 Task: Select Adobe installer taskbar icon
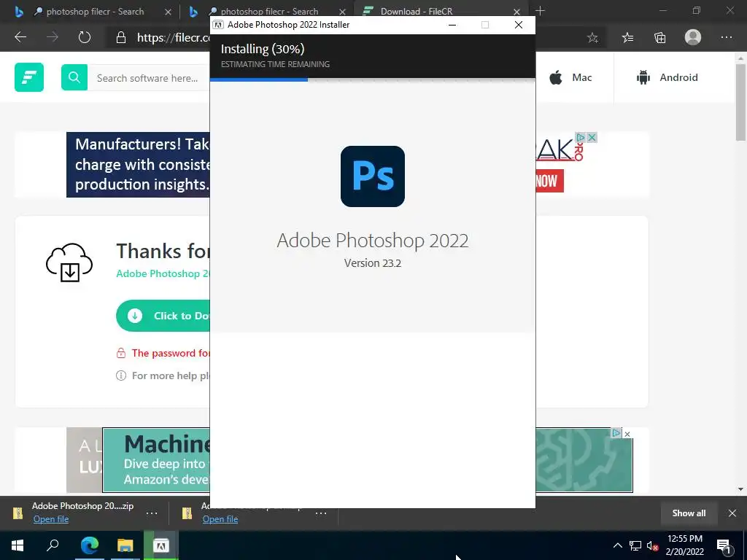161,545
